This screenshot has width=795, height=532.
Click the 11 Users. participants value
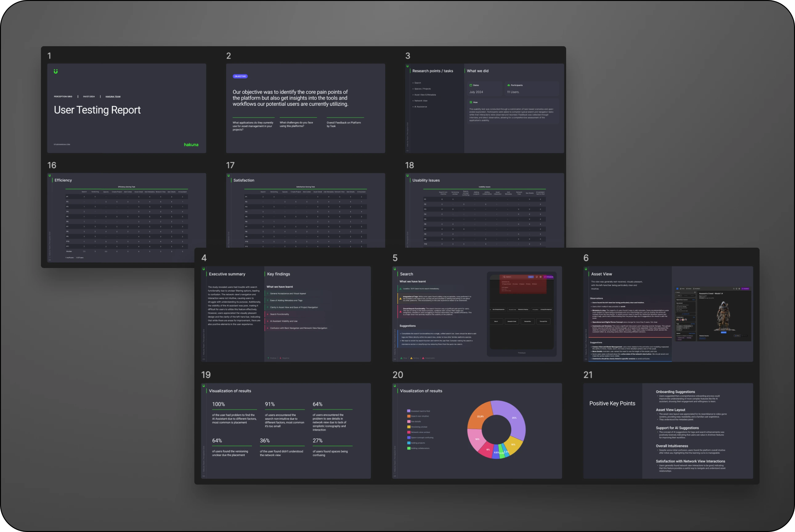513,92
